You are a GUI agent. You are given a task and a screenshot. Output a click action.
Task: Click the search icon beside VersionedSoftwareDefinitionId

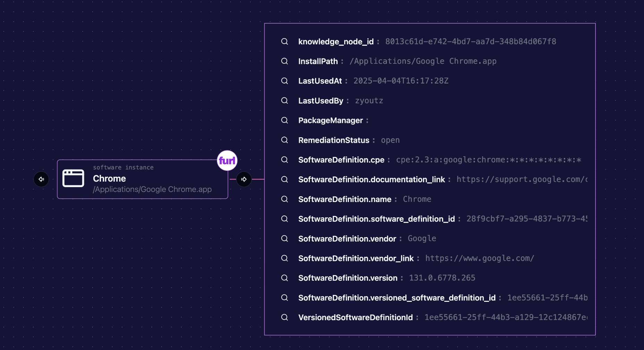285,317
